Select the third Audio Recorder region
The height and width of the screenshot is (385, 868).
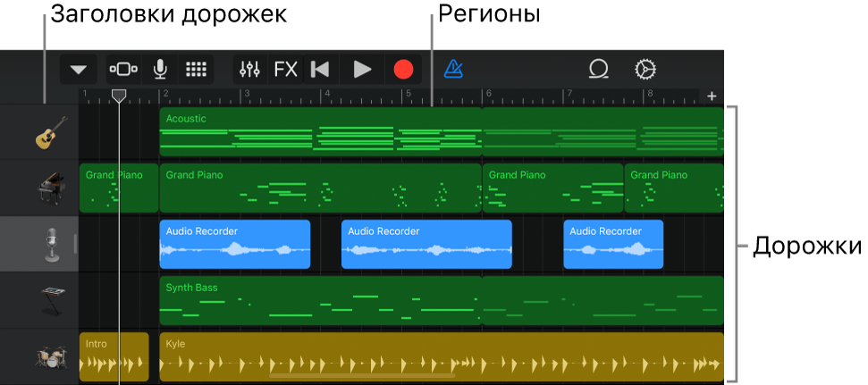point(613,244)
